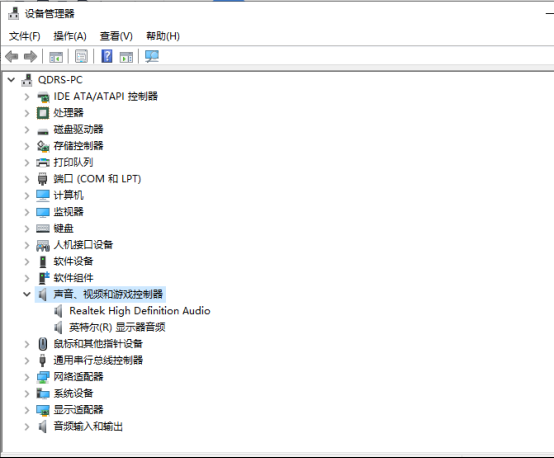Select the Realtek High Definition Audio device
This screenshot has height=458, width=554.
coord(140,311)
